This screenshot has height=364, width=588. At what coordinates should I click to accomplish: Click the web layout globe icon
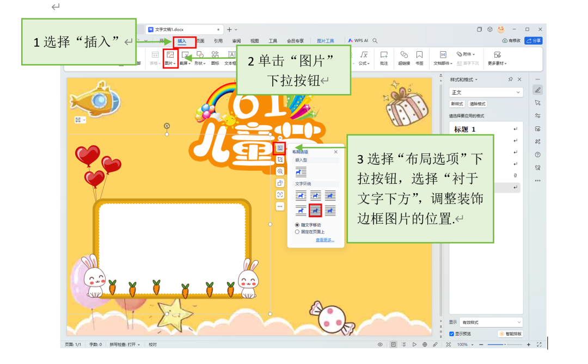(x=425, y=344)
